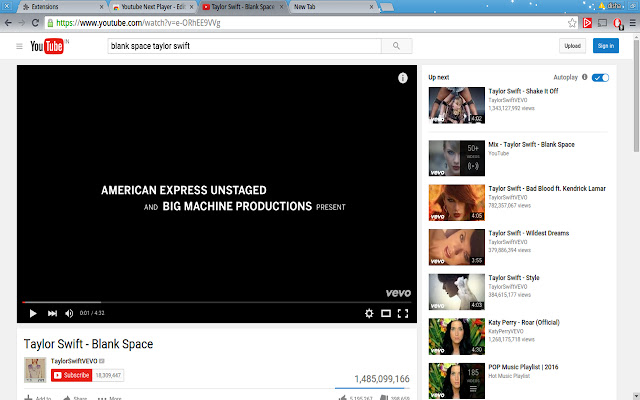Click the secure lock icon in address bar
Screen dimensions: 640x400
click(x=50, y=23)
